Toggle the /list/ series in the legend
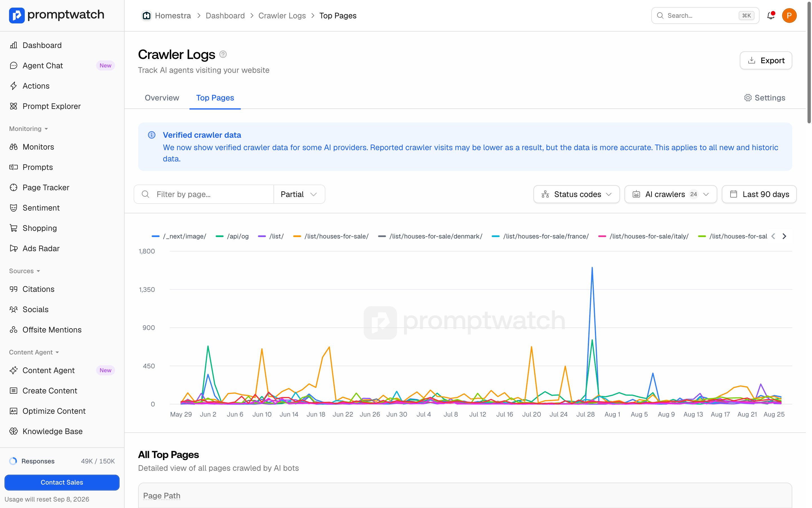The width and height of the screenshot is (812, 508). [271, 236]
